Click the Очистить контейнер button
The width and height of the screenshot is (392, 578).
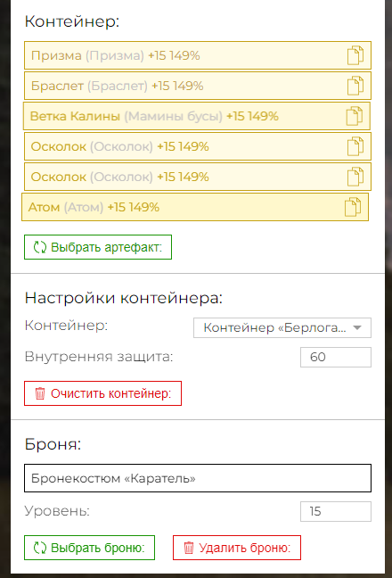102,393
